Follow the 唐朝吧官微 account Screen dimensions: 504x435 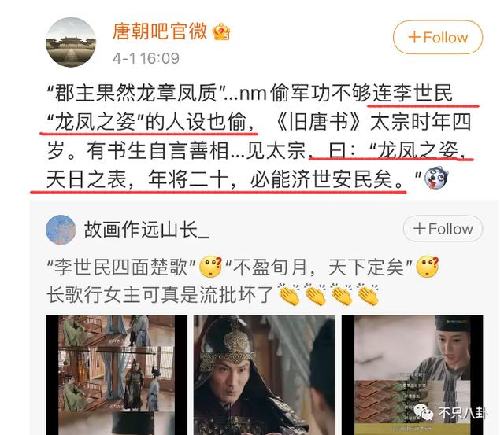click(x=438, y=37)
